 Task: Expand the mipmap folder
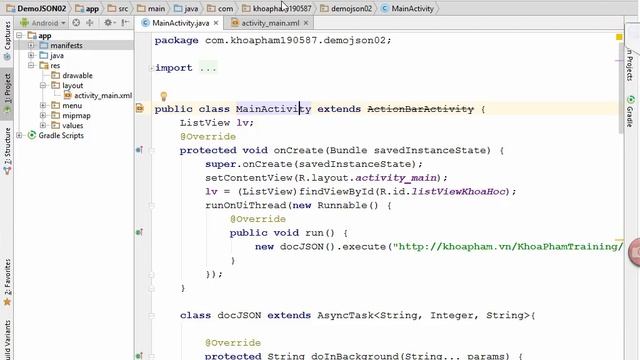pos(43,115)
